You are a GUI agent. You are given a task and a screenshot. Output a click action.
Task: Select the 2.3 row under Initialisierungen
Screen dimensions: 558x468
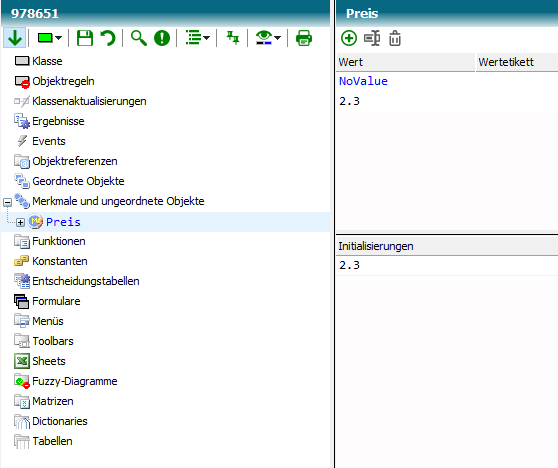[447, 265]
